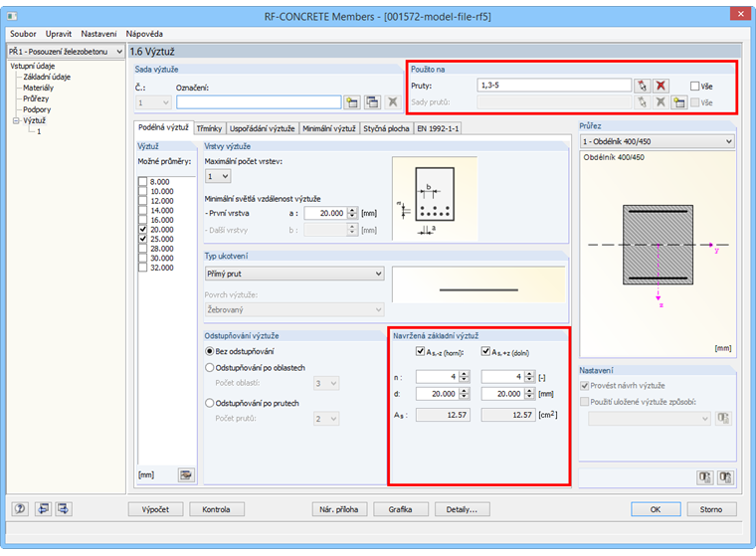756x556 pixels.
Task: Uncheck the 25.000 diameter box
Action: [x=142, y=239]
